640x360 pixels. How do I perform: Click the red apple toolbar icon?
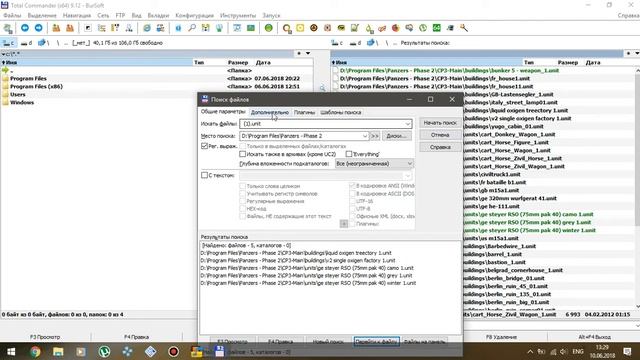[396, 28]
